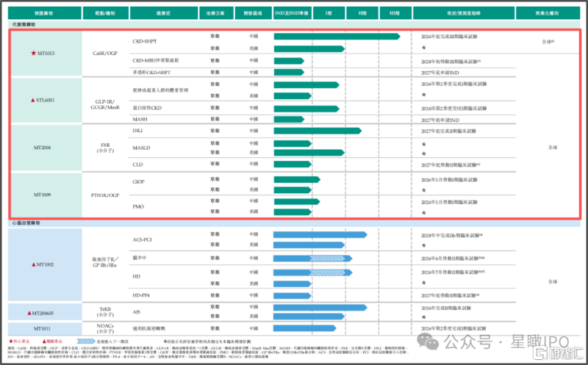Click the red triangle next to XTL6001
Image resolution: width=588 pixels, height=365 pixels.
pyautogui.click(x=32, y=100)
